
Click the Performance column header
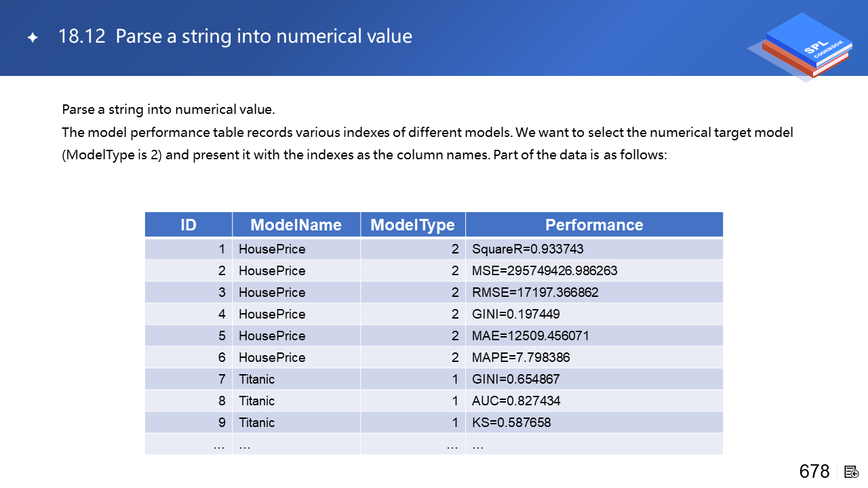coord(594,225)
